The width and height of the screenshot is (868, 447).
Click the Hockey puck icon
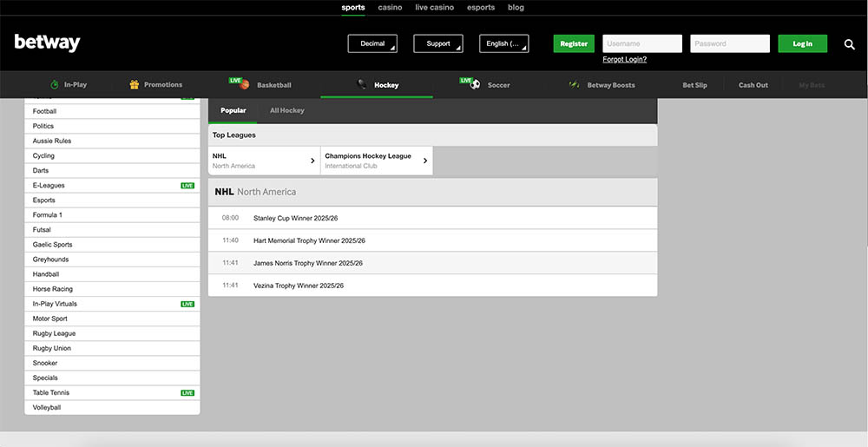(x=361, y=85)
